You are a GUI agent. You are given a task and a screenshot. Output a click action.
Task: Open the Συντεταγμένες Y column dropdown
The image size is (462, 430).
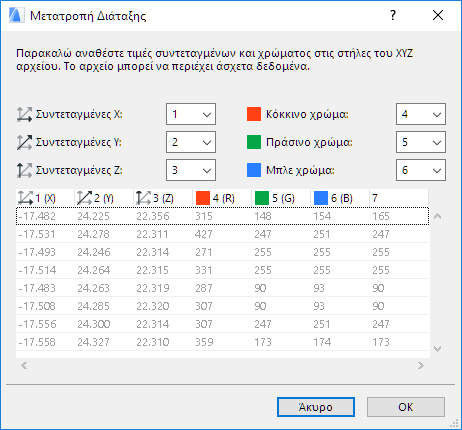coord(191,142)
